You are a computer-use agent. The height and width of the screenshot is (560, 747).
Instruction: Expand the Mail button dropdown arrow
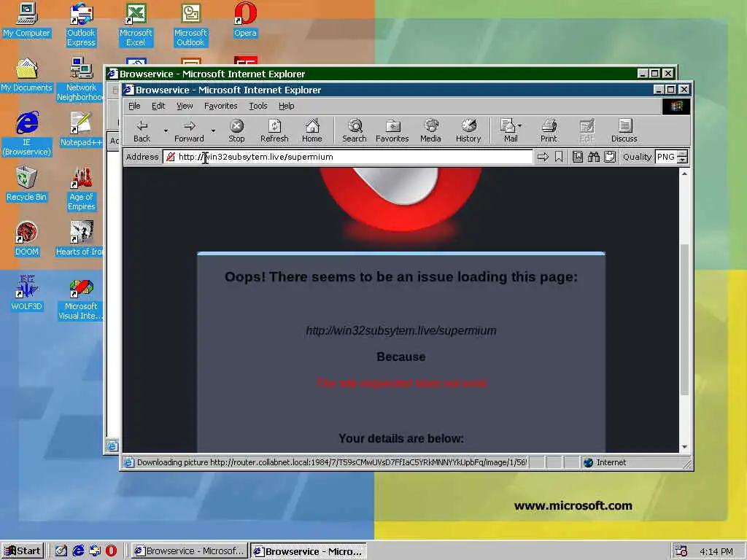click(x=519, y=125)
